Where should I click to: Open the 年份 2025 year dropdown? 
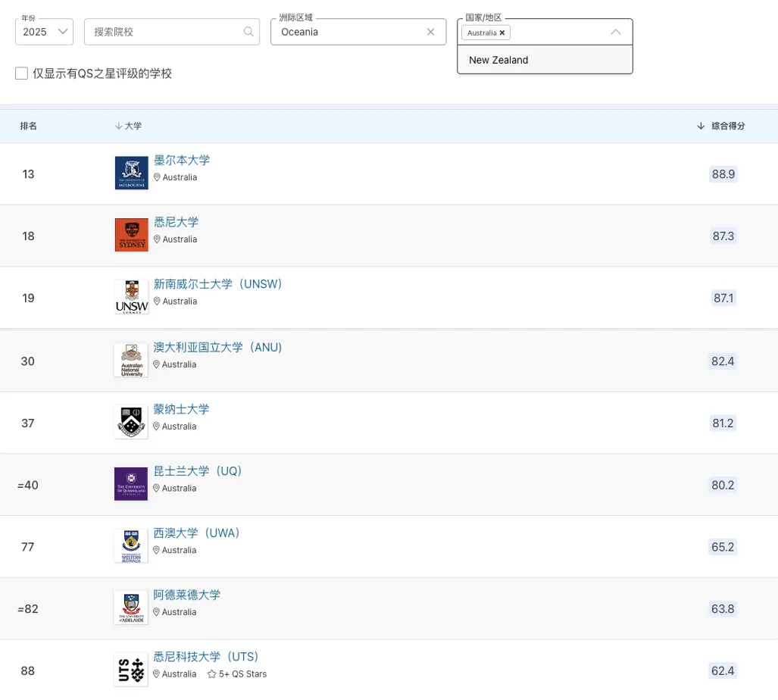[44, 32]
